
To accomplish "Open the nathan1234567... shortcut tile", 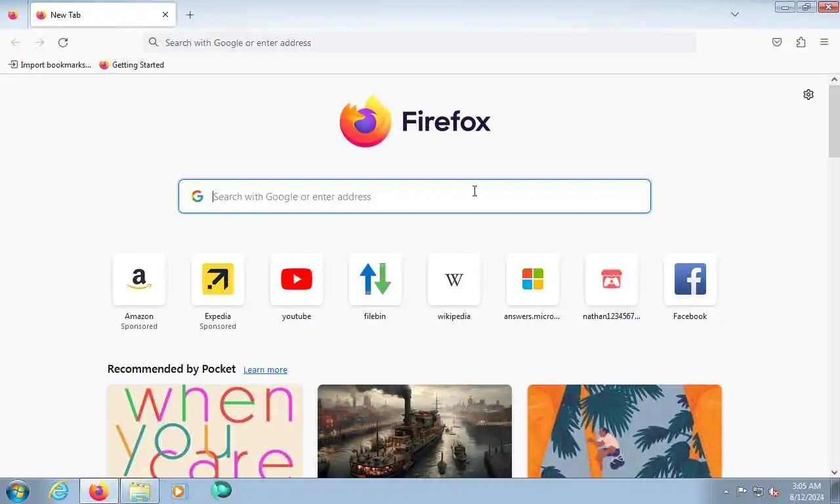I will coord(612,280).
